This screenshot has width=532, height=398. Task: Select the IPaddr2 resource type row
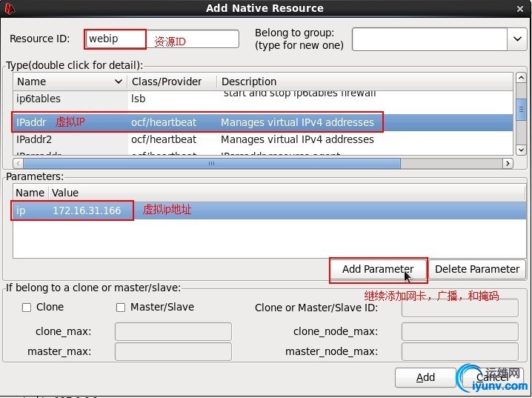pos(263,139)
